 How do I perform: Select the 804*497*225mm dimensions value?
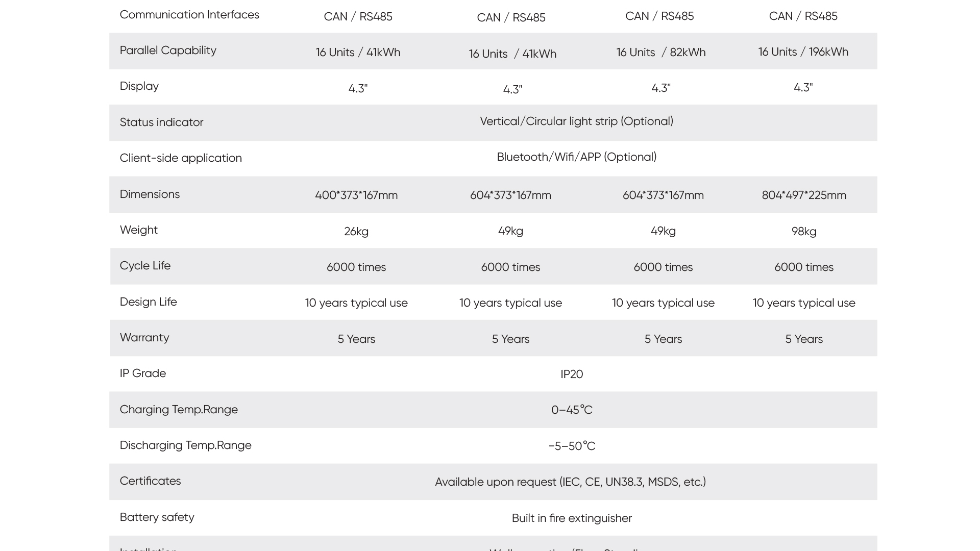[x=803, y=195]
